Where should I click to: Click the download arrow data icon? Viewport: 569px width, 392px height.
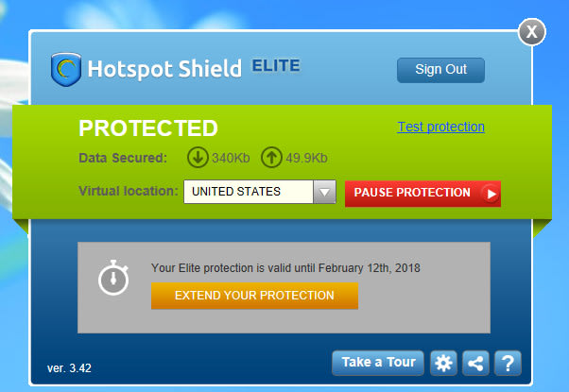pos(198,158)
